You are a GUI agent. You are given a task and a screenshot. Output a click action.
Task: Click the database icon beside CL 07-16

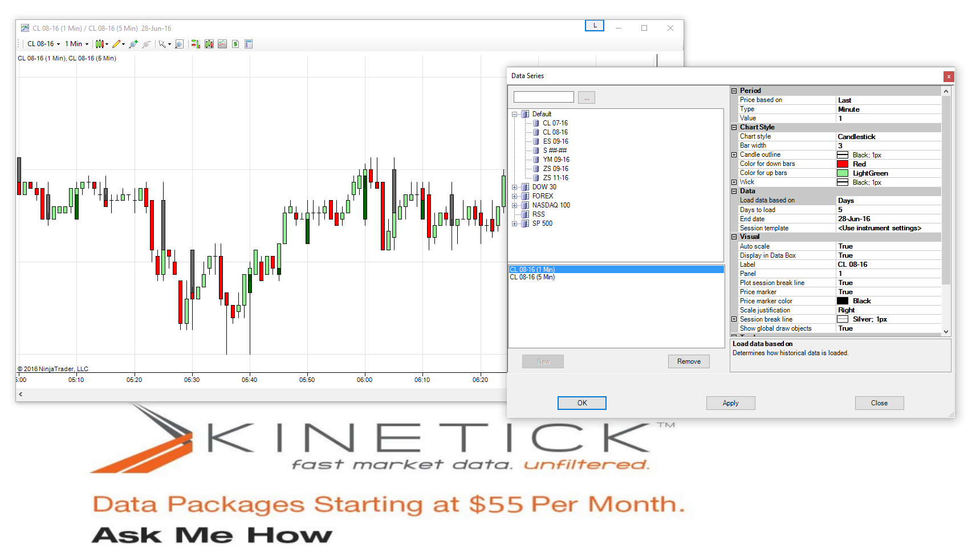(x=536, y=123)
